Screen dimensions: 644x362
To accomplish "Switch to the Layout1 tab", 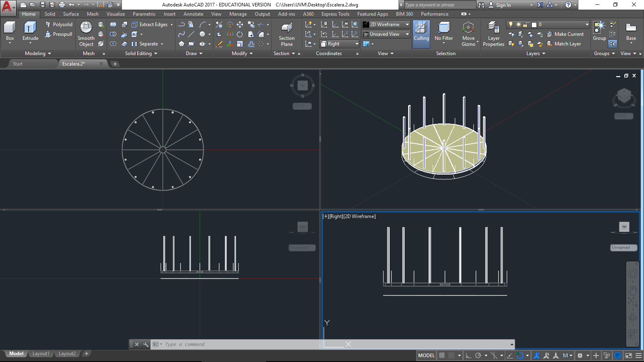I will 41,354.
